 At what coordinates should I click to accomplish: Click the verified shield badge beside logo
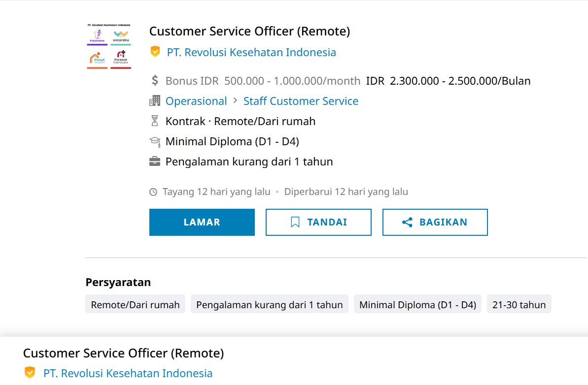pyautogui.click(x=155, y=51)
